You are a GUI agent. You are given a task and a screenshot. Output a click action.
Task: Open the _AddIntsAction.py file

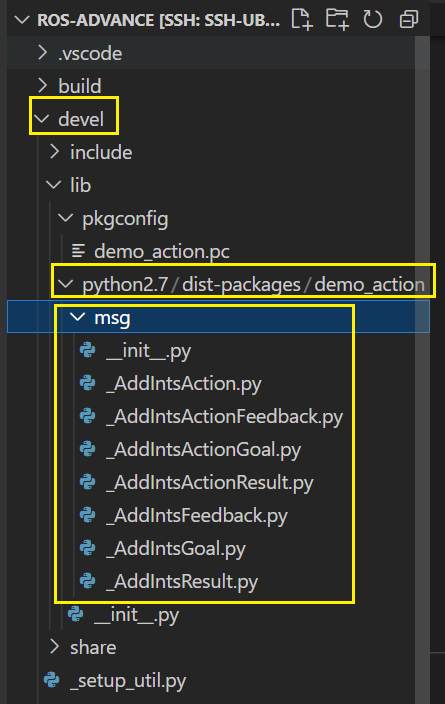pos(184,384)
